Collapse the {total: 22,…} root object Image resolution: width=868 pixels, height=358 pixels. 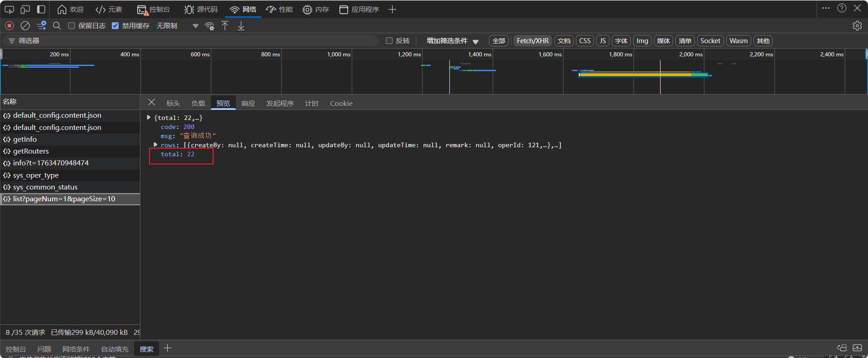click(149, 117)
